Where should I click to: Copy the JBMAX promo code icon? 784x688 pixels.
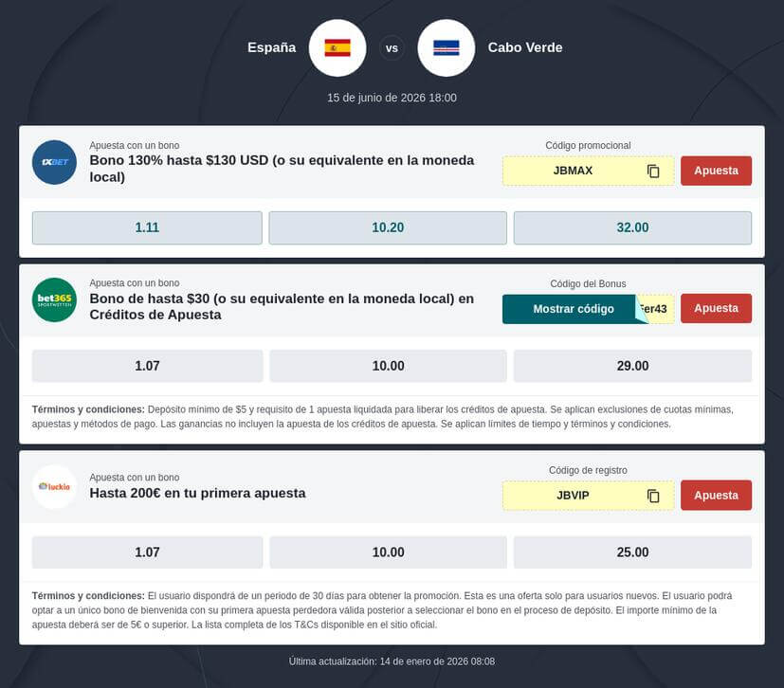pyautogui.click(x=653, y=172)
